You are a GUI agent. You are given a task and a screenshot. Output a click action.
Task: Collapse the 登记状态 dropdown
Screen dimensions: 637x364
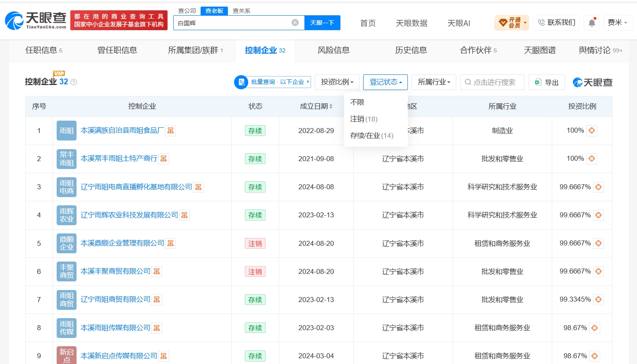tap(386, 82)
